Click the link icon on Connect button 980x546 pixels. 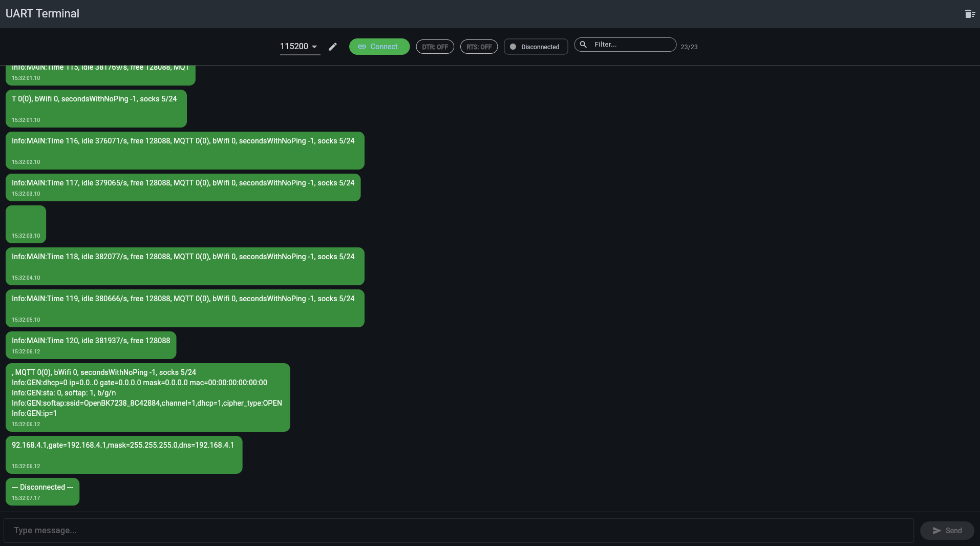coord(362,47)
